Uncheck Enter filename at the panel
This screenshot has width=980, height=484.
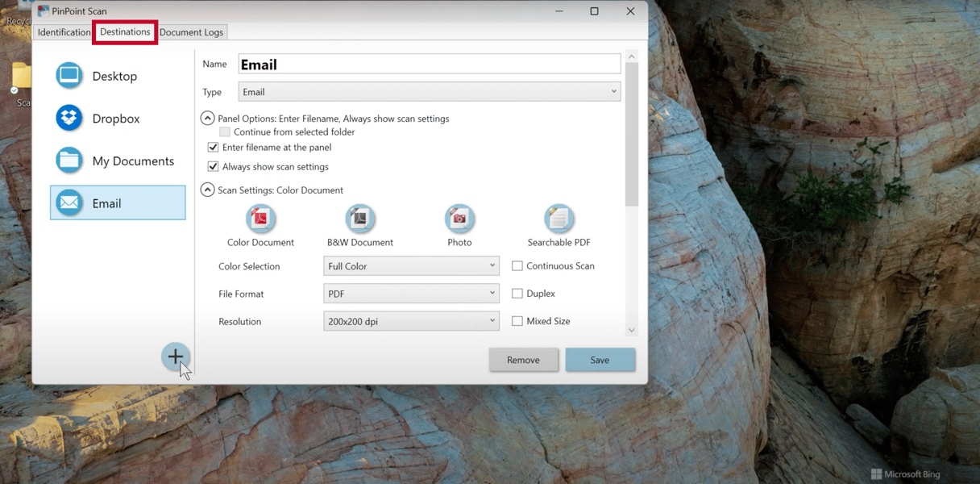[213, 147]
